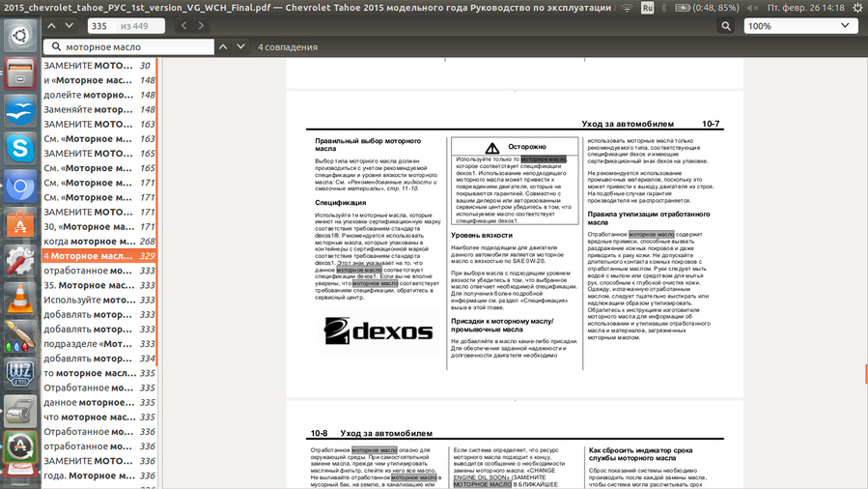Open the system session gear menu
The image size is (868, 489).
(857, 8)
